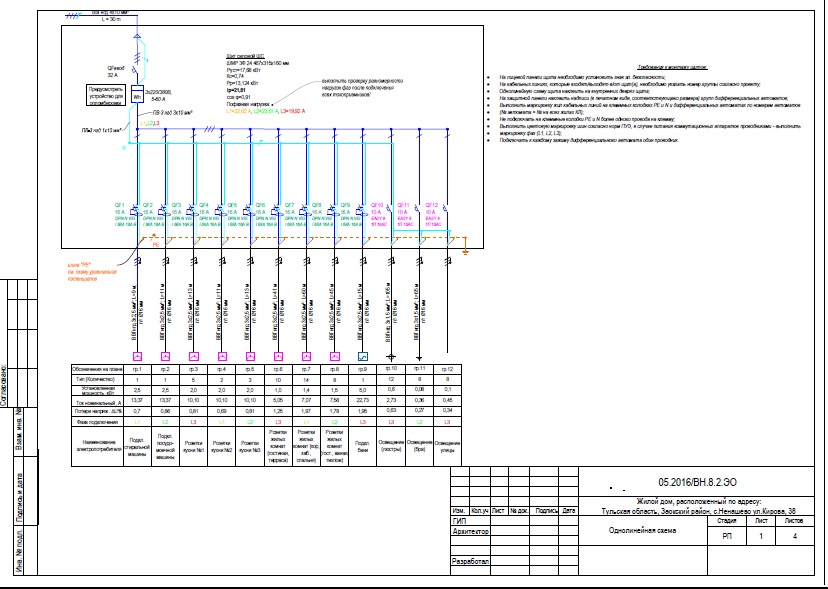Select the lamp symbol above гр.10
The width and height of the screenshot is (828, 589).
point(391,358)
